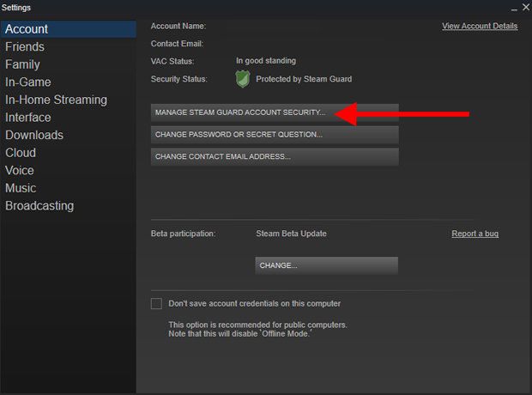Click the beta participation Change button
Screen dimensions: 532x395
tap(326, 265)
